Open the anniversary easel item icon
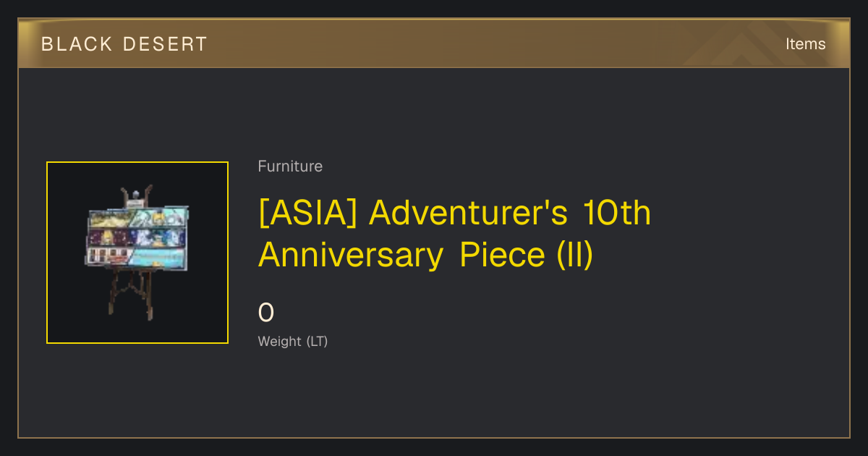Viewport: 868px width, 456px height. pyautogui.click(x=137, y=253)
